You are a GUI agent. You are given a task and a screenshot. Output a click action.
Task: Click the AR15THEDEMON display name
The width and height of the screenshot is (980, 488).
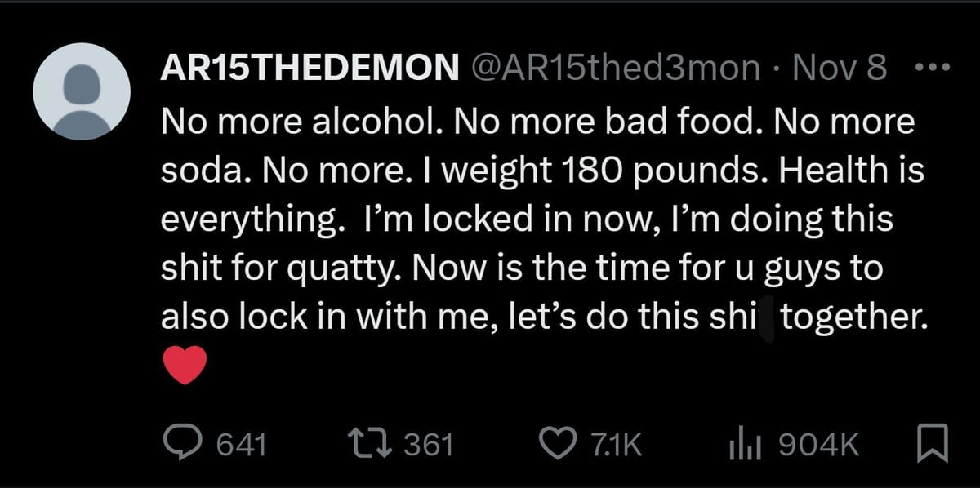pos(310,69)
